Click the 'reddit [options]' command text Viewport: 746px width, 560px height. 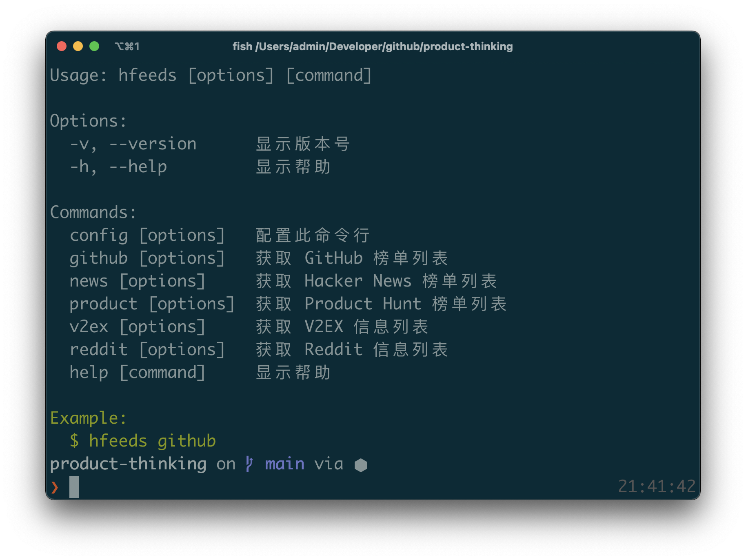pos(147,350)
